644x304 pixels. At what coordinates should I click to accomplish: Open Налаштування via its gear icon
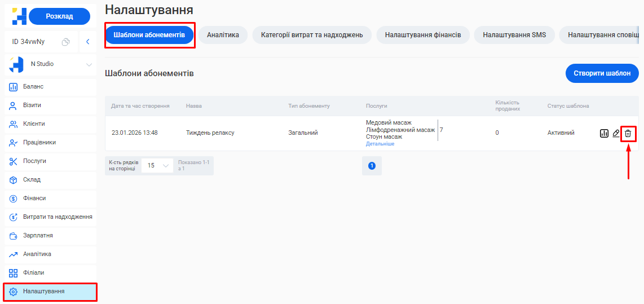pyautogui.click(x=13, y=292)
